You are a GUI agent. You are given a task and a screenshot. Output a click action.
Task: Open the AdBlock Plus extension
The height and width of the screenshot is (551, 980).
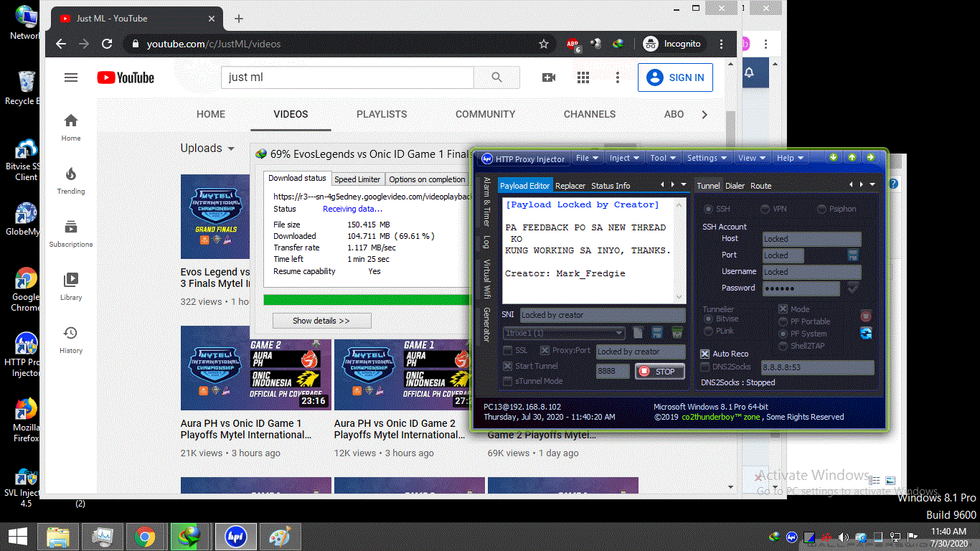click(573, 44)
